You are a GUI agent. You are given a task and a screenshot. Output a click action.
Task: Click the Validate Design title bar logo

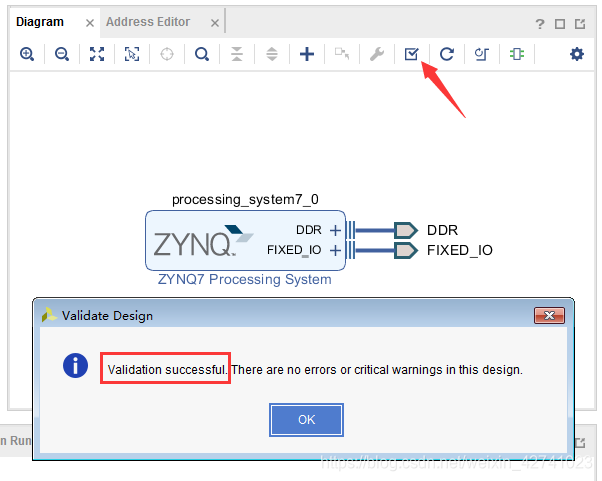(x=49, y=315)
